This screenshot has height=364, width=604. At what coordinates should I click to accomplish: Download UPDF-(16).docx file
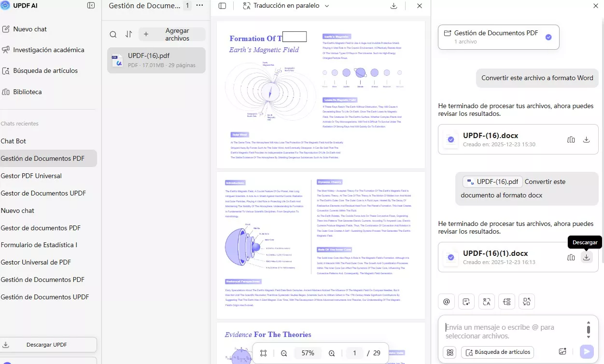click(587, 140)
